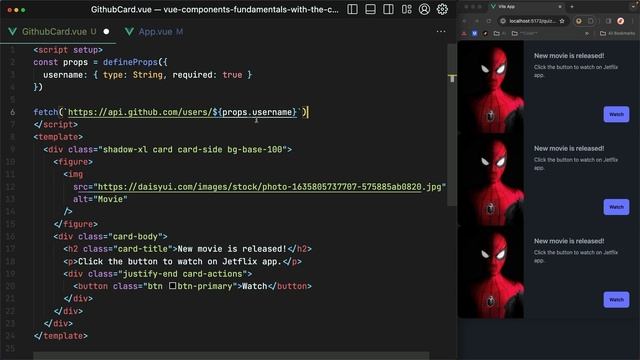
Task: Go forward in the browser
Action: click(x=476, y=21)
